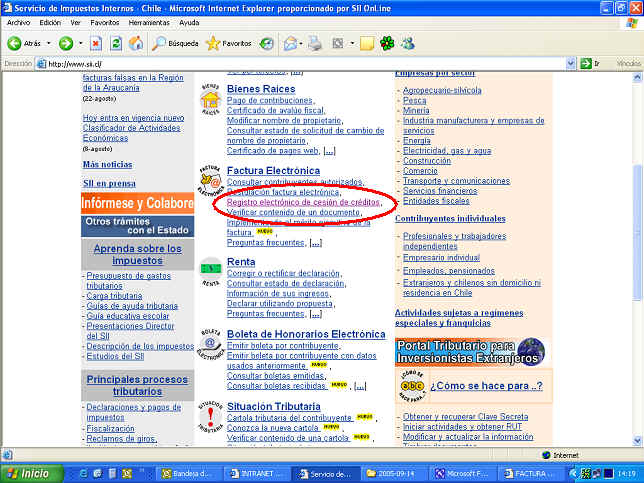This screenshot has width=644, height=483.
Task: Open Portal Tributario Inversionistas Extranjeros banner
Action: (471, 352)
